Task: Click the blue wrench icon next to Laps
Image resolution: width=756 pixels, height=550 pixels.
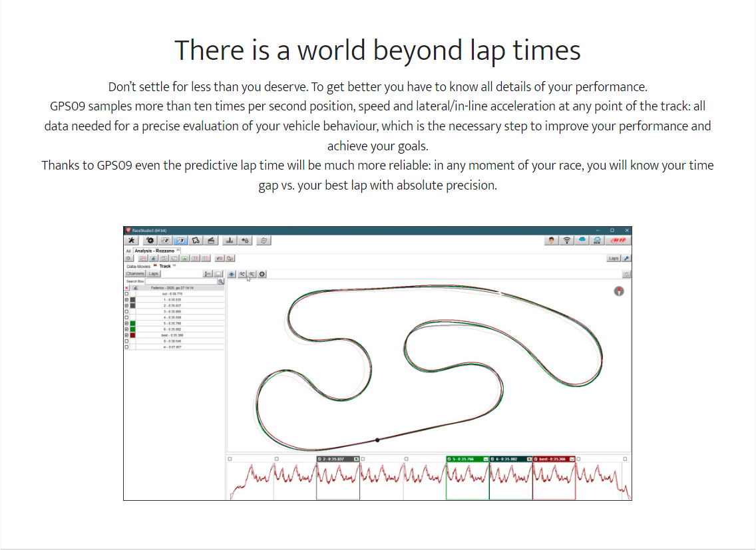Action: pos(626,258)
